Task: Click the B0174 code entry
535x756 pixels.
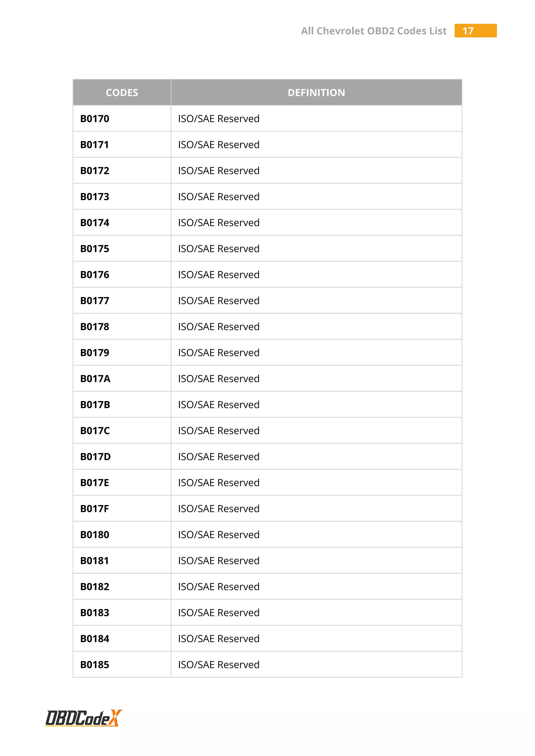Action: pos(95,223)
